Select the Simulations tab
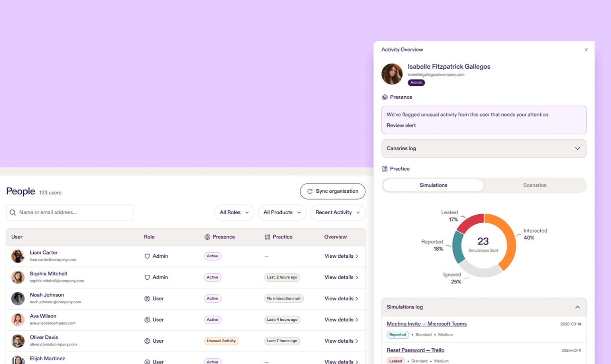The width and height of the screenshot is (611, 364). pos(434,185)
